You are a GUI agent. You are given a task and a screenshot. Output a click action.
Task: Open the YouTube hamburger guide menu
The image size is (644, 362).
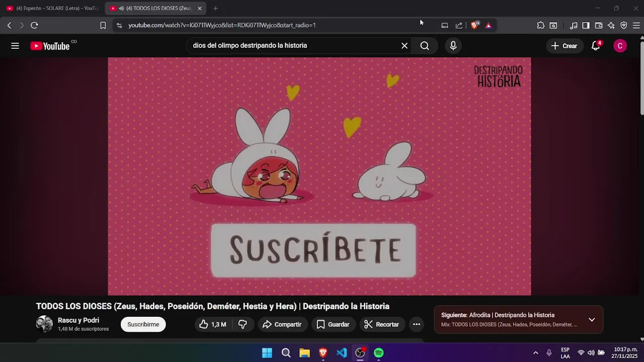tap(15, 46)
